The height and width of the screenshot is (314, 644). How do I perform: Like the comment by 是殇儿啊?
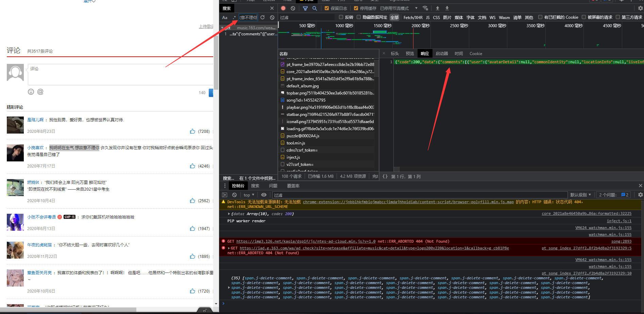click(x=192, y=131)
